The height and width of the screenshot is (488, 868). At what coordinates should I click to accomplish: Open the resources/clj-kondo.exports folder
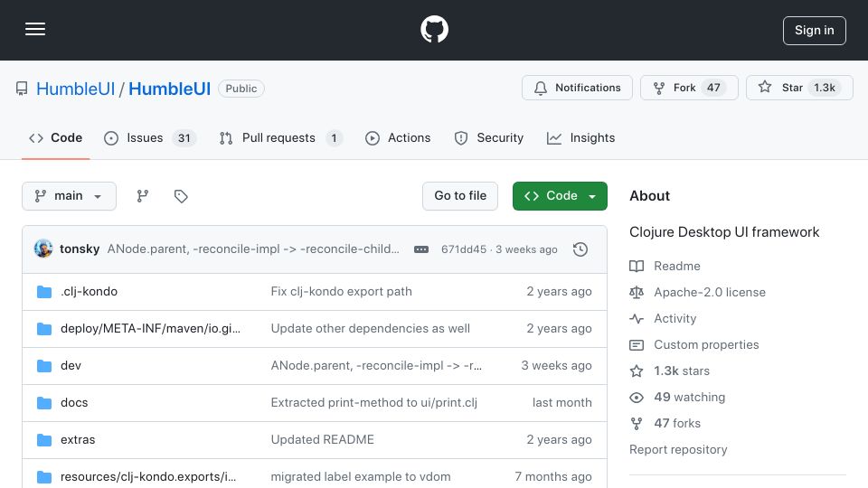(x=148, y=477)
